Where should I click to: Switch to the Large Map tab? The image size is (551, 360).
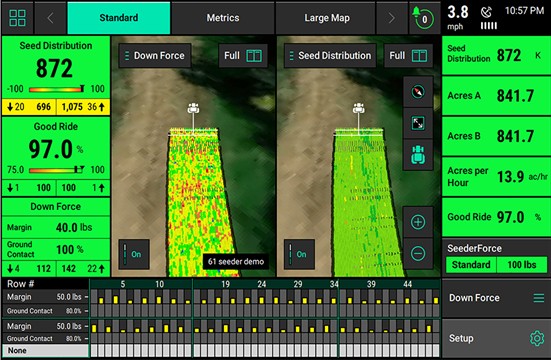[x=327, y=18]
